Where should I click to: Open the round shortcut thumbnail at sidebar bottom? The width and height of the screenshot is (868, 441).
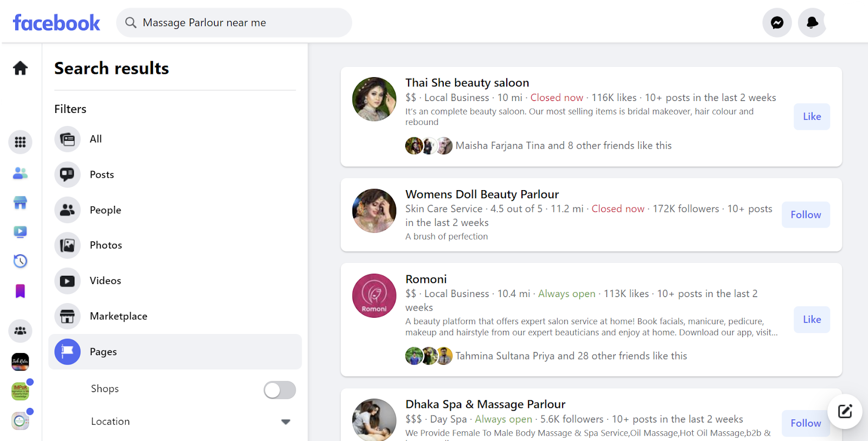coord(20,420)
